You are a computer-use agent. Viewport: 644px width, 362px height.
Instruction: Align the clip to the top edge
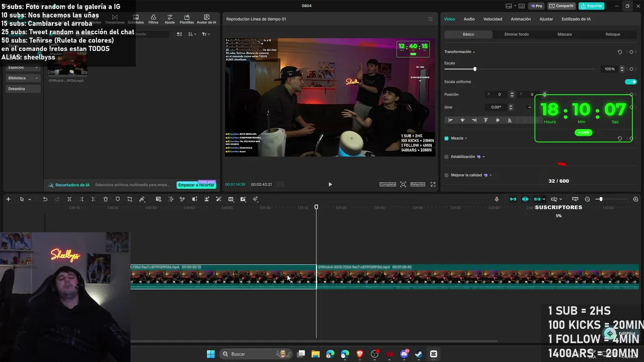[x=486, y=120]
